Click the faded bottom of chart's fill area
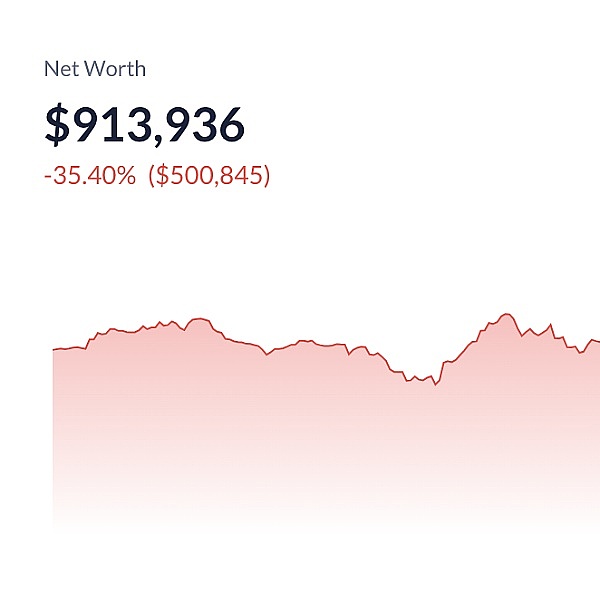 click(x=300, y=510)
